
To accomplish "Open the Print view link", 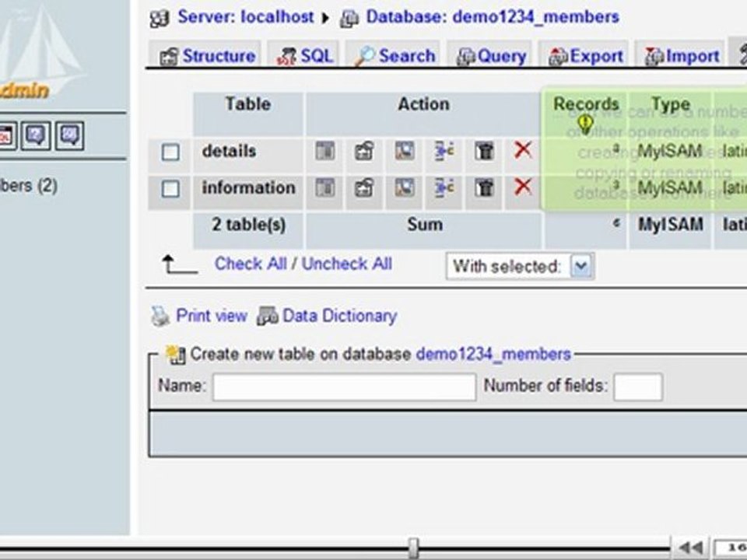I will point(212,316).
